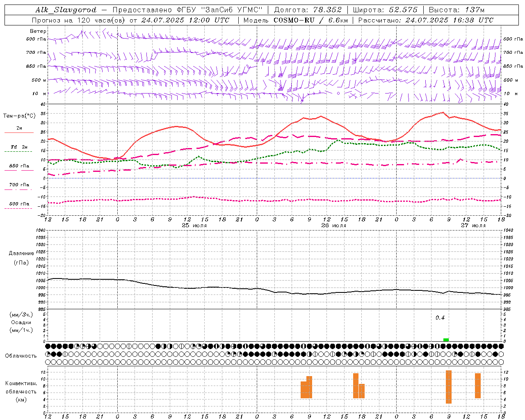The height and width of the screenshot is (420, 525).
Task: Click the 'Осадки' precipitation label
Action: tap(21, 322)
